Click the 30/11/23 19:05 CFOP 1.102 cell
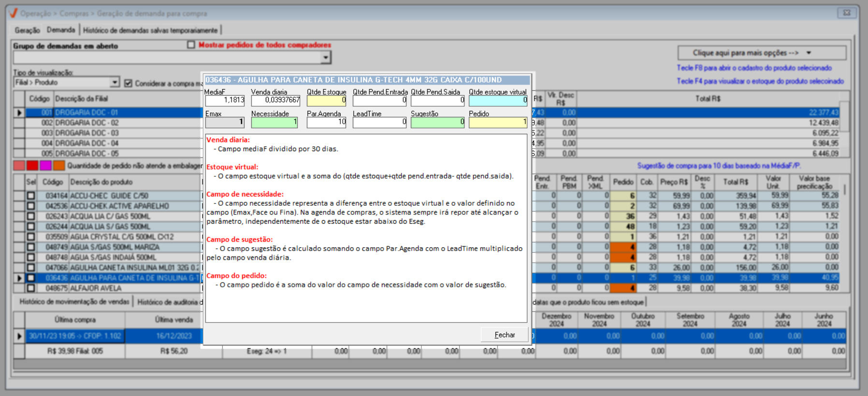868x396 pixels. pos(75,336)
